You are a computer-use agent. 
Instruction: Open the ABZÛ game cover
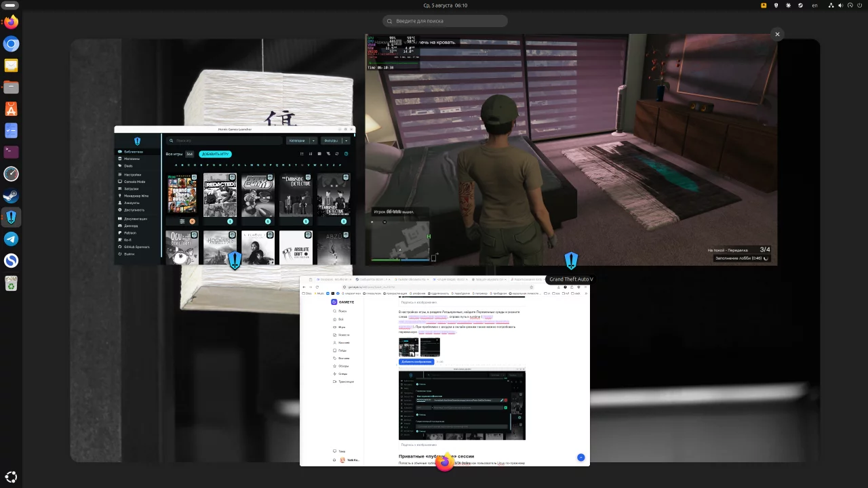(x=334, y=247)
